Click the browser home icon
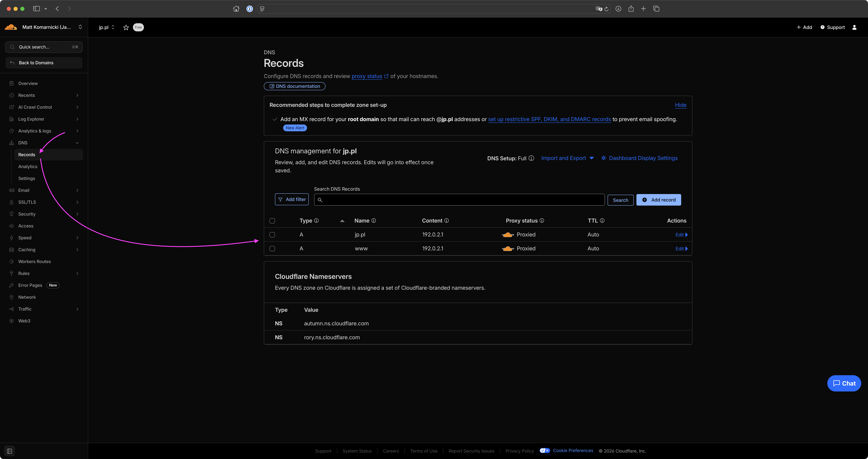The image size is (868, 459). click(236, 9)
